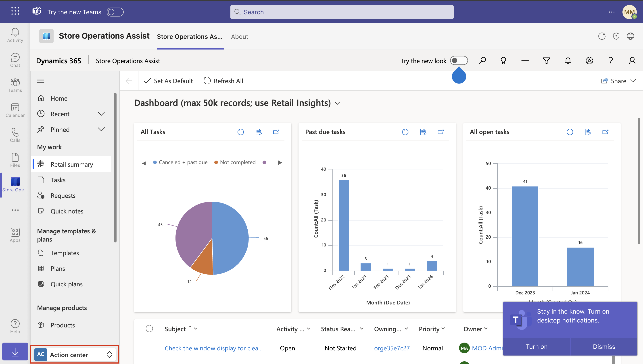Viewport: 643px width, 364px height.
Task: Refresh the All Tasks chart
Action: coord(240,132)
